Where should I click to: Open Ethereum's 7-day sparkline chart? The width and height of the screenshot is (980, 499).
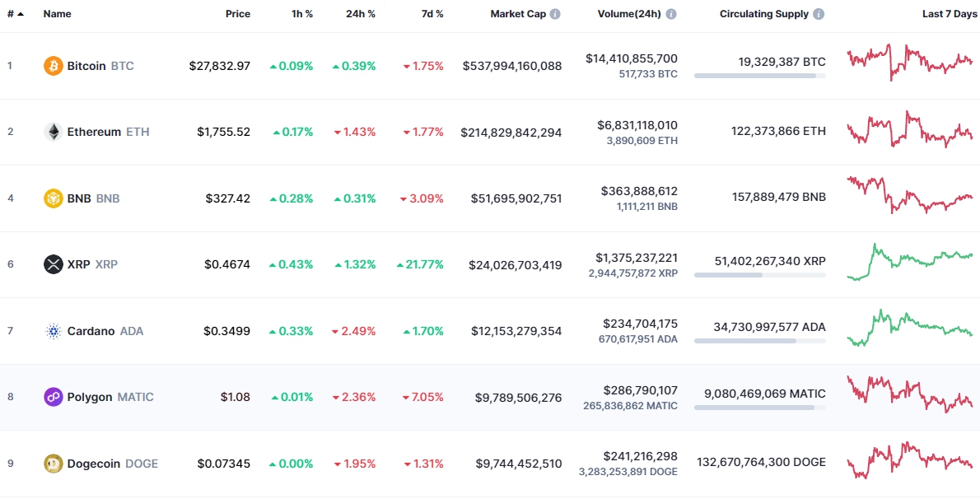(x=910, y=129)
